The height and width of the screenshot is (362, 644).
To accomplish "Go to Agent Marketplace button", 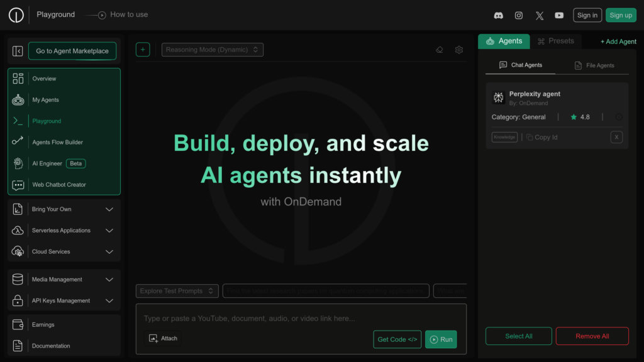I will (72, 51).
